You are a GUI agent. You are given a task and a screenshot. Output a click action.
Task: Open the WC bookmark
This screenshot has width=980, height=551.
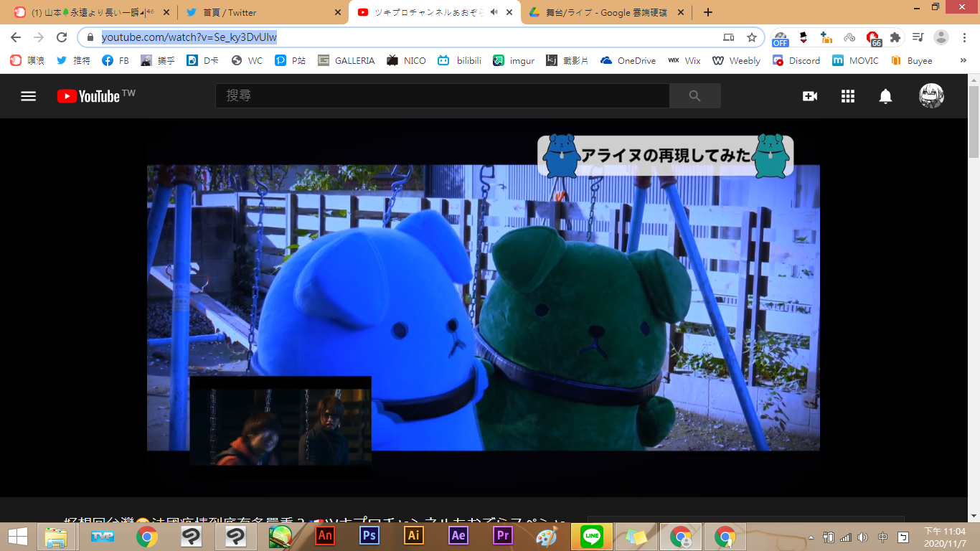click(x=247, y=61)
